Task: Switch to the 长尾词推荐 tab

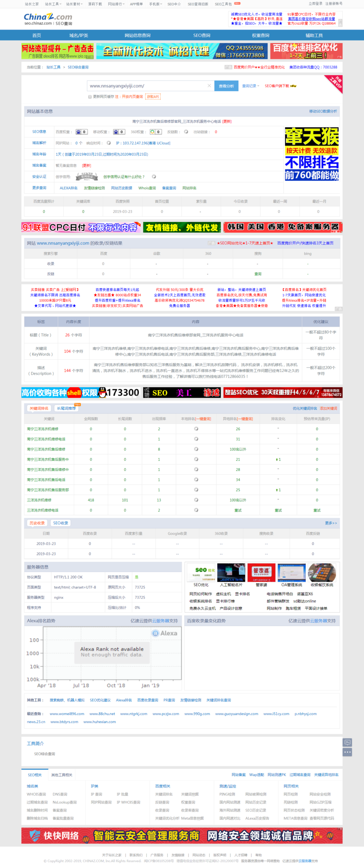Action: pyautogui.click(x=66, y=408)
